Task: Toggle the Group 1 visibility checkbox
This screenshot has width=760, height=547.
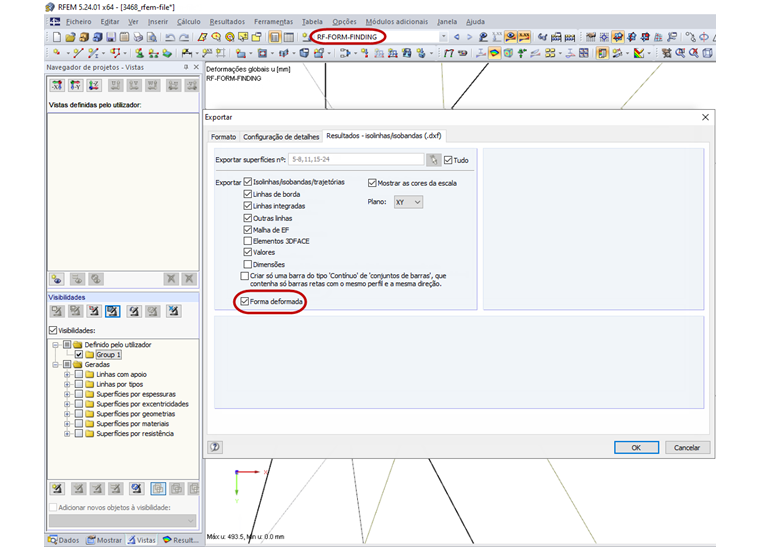Action: click(79, 355)
